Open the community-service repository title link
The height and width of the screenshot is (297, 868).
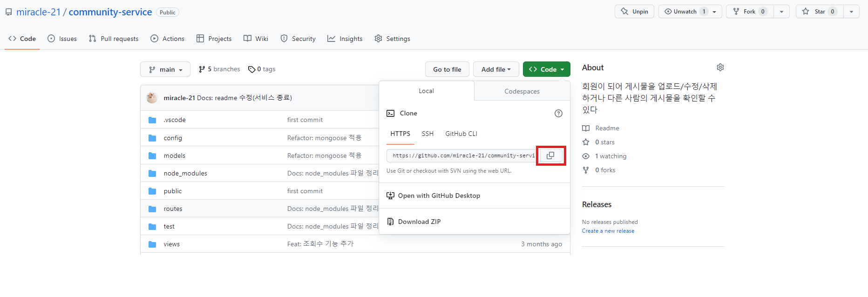coord(110,12)
